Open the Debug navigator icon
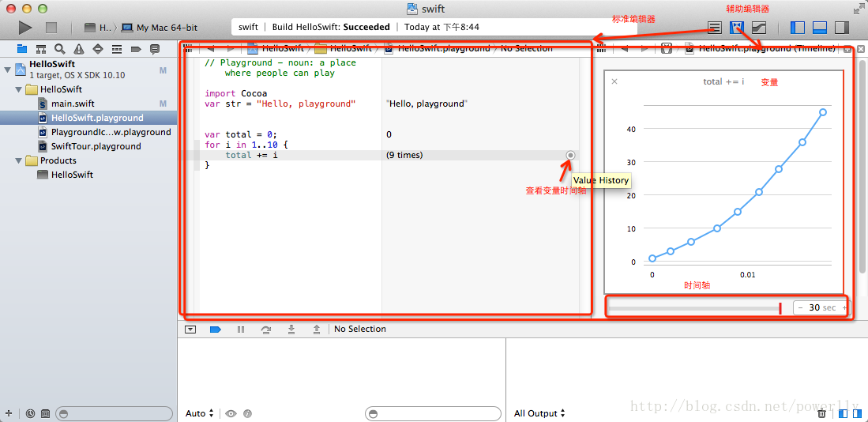868x422 pixels. pyautogui.click(x=117, y=49)
